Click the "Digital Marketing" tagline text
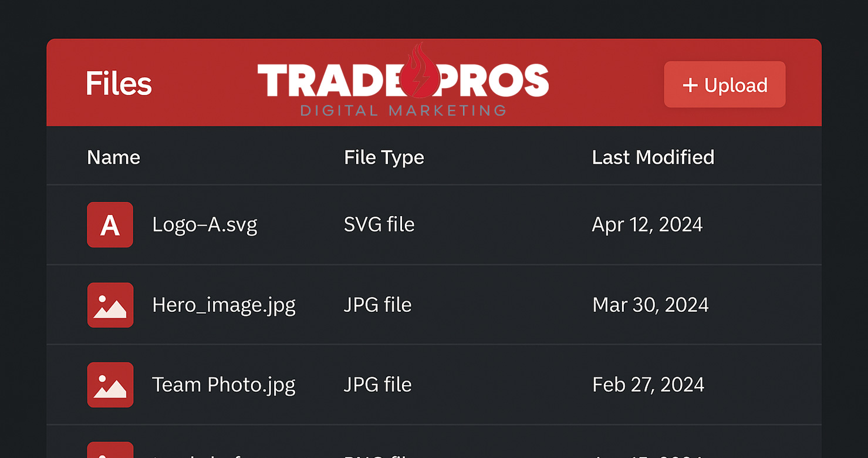Screen dimensions: 868x458 403,110
